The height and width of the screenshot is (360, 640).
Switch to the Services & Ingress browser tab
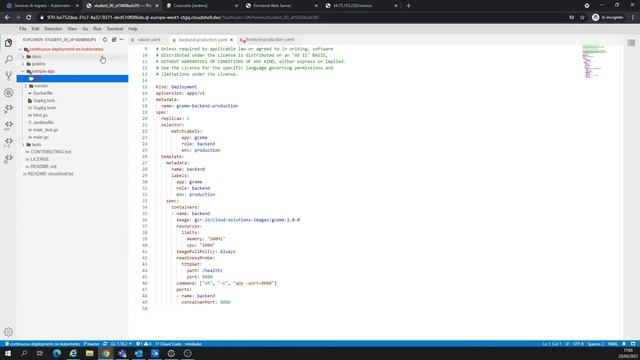click(x=42, y=6)
